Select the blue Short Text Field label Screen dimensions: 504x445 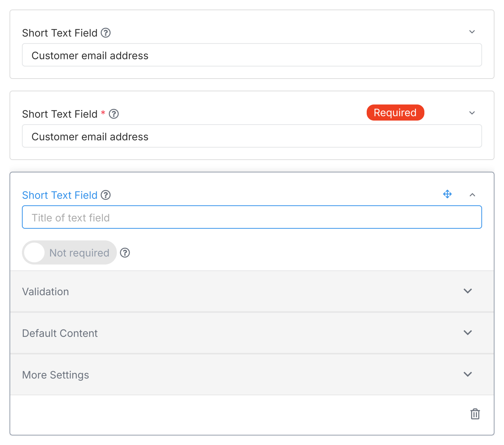(x=60, y=195)
